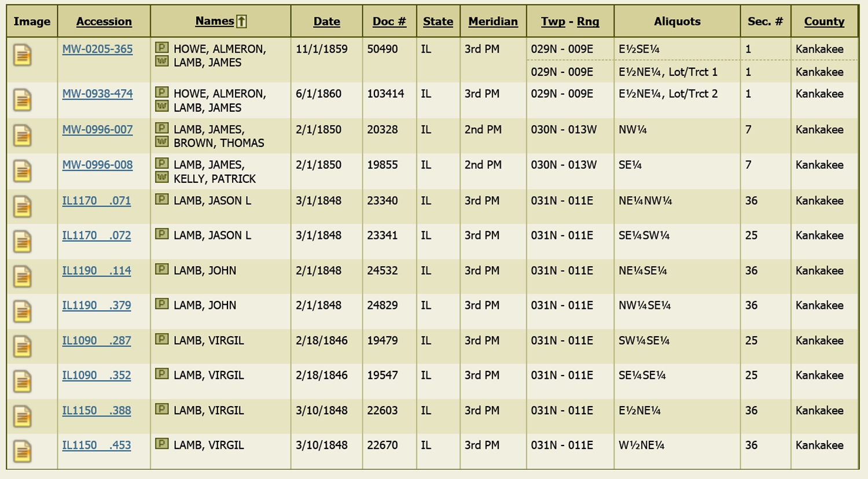The width and height of the screenshot is (868, 479).
Task: Open accession link IL1190 .379
Action: tap(97, 305)
